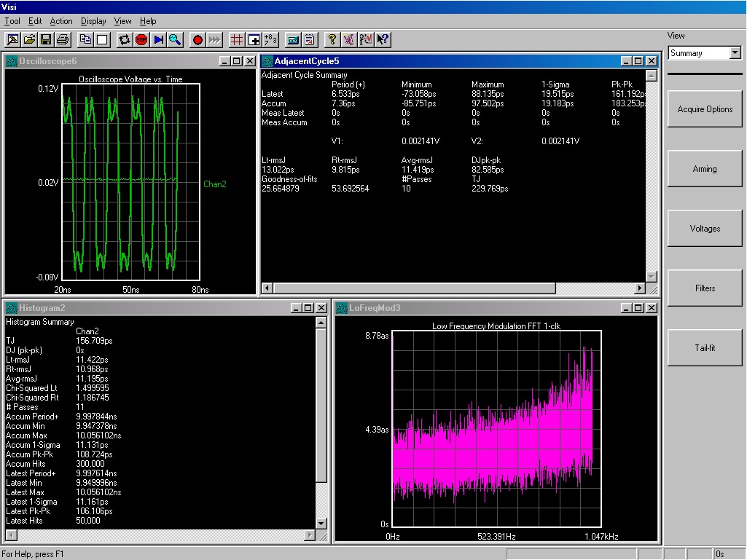Click Histogram2 scroll right arrow

310,535
